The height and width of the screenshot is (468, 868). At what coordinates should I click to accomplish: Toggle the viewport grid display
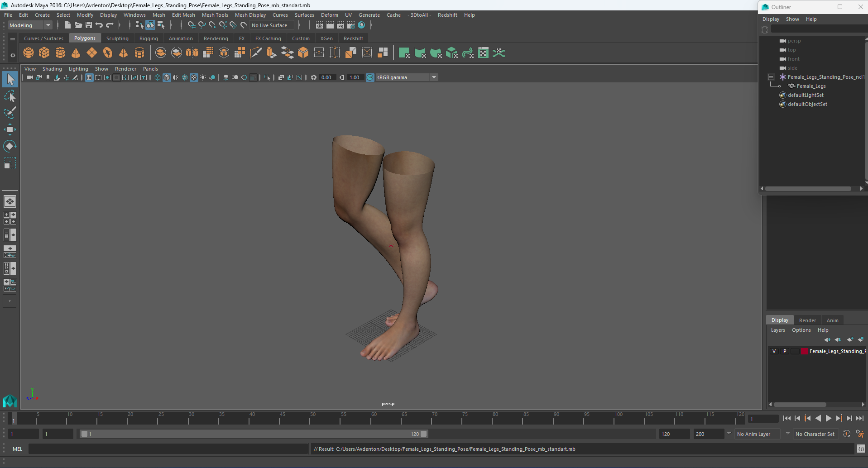pos(89,77)
